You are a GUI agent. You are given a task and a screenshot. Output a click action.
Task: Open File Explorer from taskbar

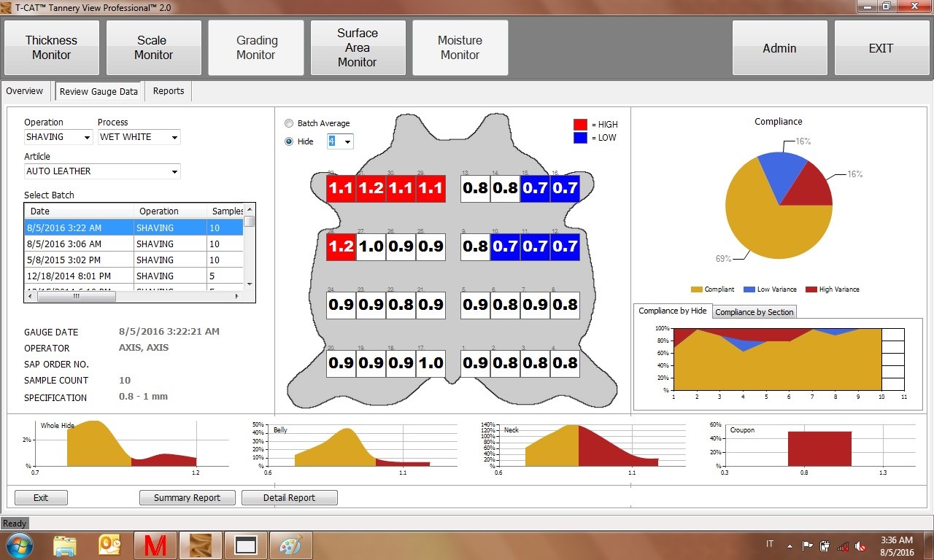pos(65,545)
